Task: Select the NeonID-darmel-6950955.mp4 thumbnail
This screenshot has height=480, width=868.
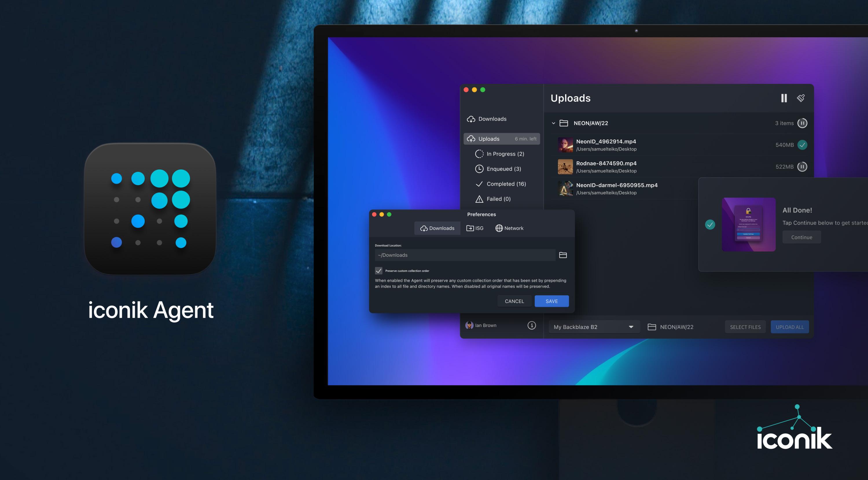Action: click(565, 189)
